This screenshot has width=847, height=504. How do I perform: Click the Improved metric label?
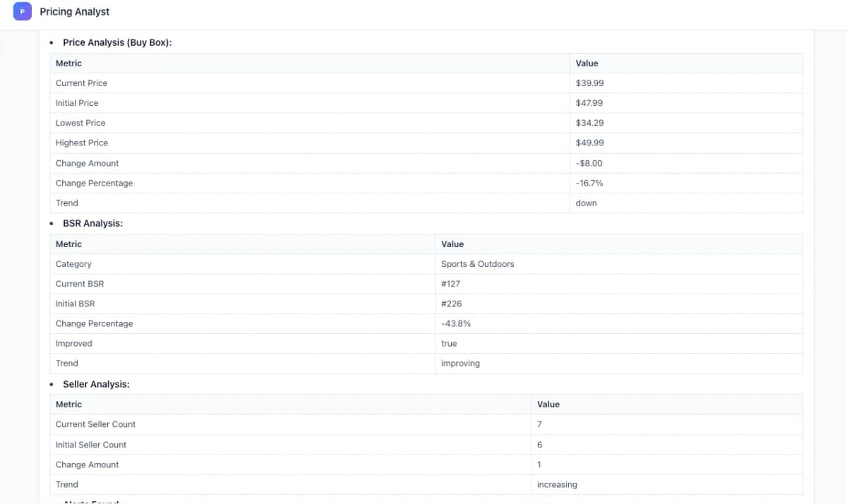[x=74, y=344]
